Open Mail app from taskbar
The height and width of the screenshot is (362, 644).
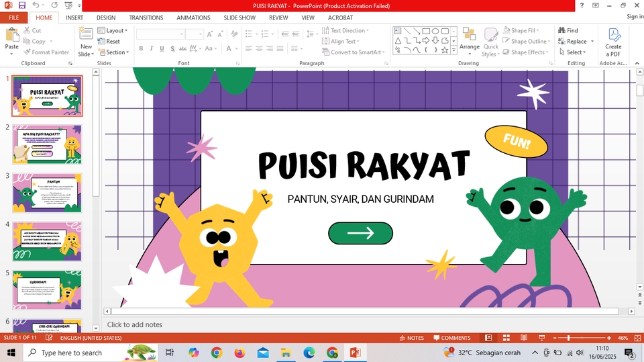pyautogui.click(x=263, y=353)
